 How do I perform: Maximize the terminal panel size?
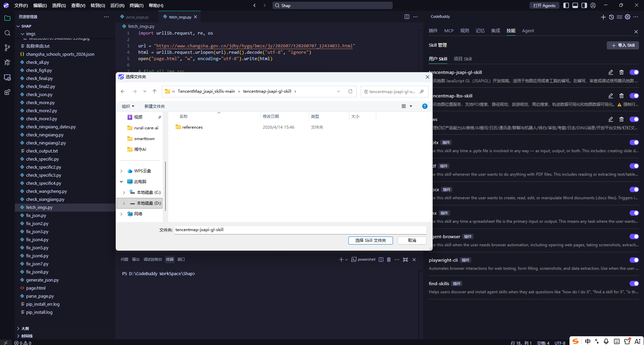(x=405, y=260)
